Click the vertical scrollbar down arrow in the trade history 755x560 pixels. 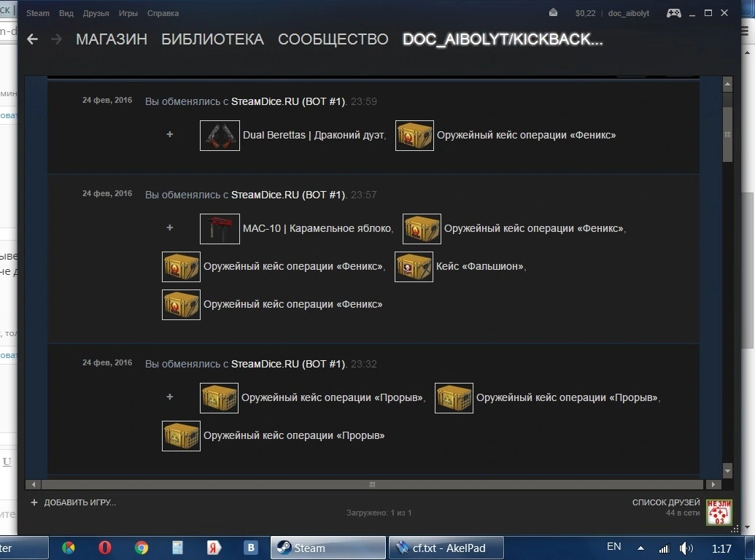(x=727, y=471)
